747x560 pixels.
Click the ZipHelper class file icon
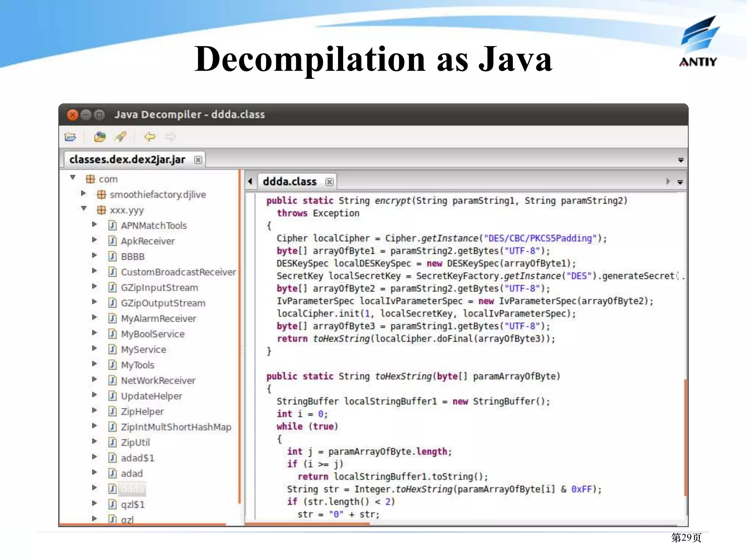click(113, 411)
